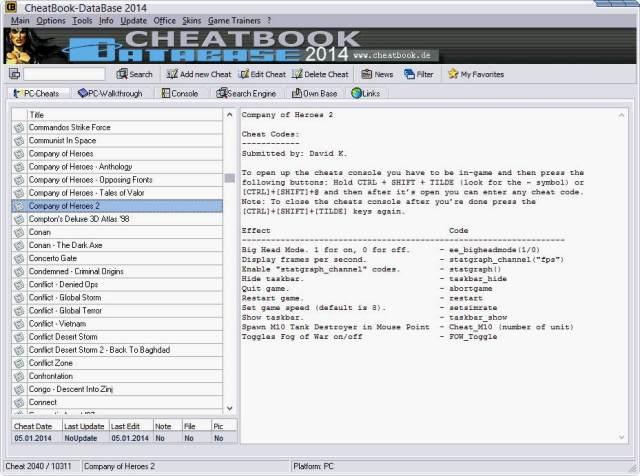The width and height of the screenshot is (640, 476).
Task: Select Commandos Strike Force in list
Action: tap(70, 128)
